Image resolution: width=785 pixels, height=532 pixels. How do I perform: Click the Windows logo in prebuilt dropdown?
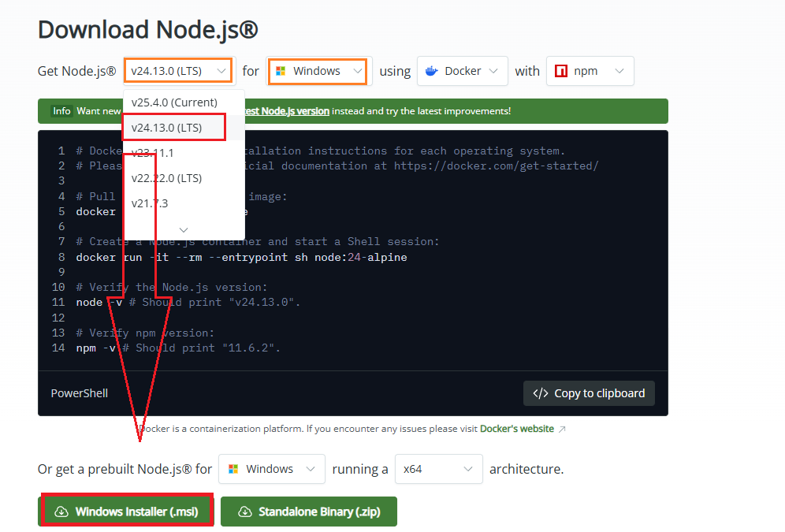tap(233, 469)
